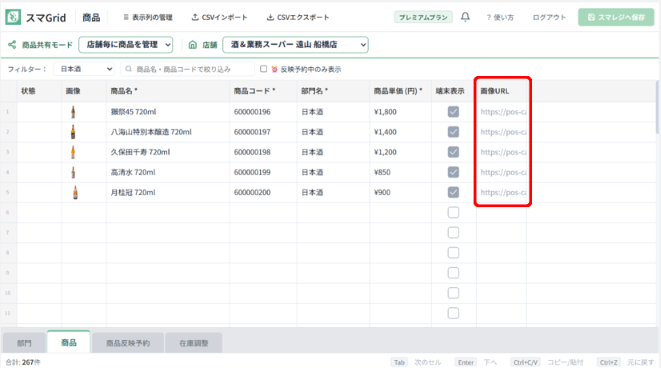
Task: Click the share icon beside 商品共有モード
Action: tap(12, 44)
